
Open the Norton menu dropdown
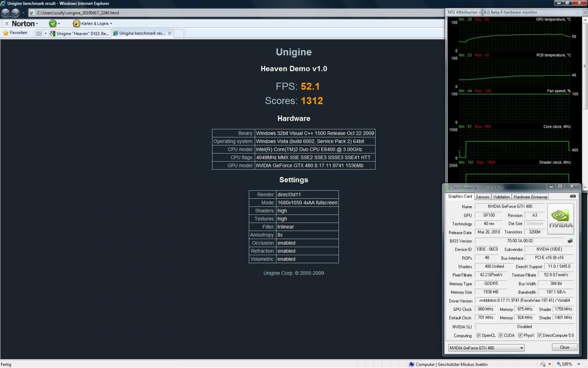(25, 24)
